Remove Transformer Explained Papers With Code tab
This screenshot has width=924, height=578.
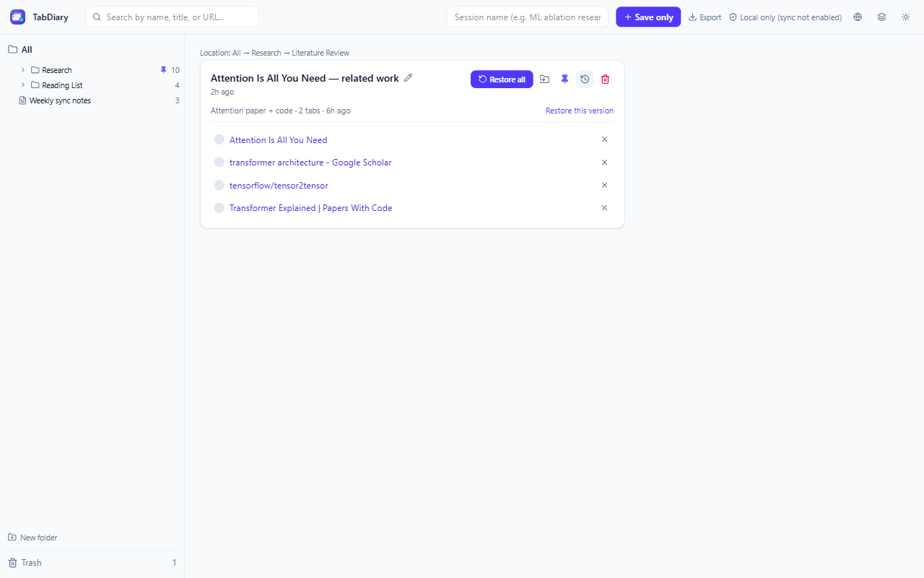coord(605,208)
